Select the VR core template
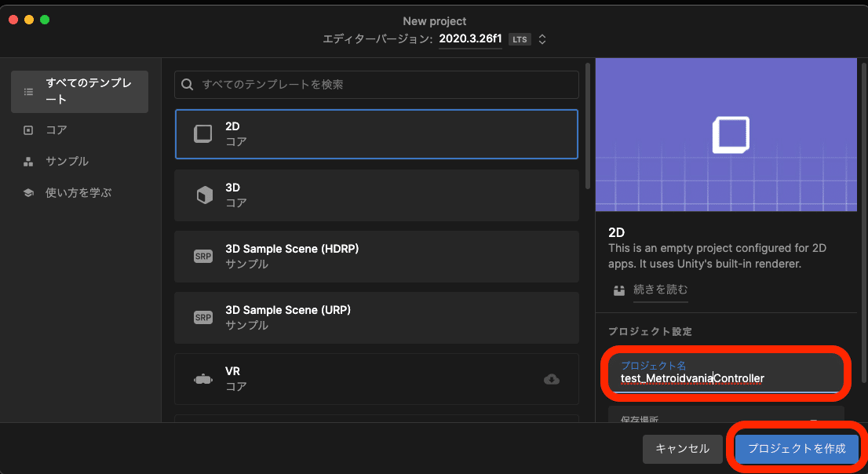Screen dimensions: 868x474 pyautogui.click(x=377, y=379)
